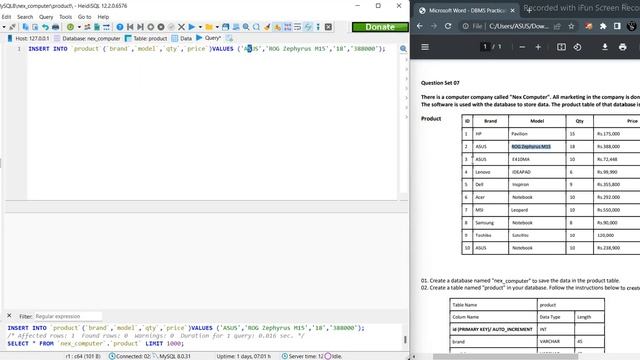
Task: Open the Help menu
Action: coord(103,17)
